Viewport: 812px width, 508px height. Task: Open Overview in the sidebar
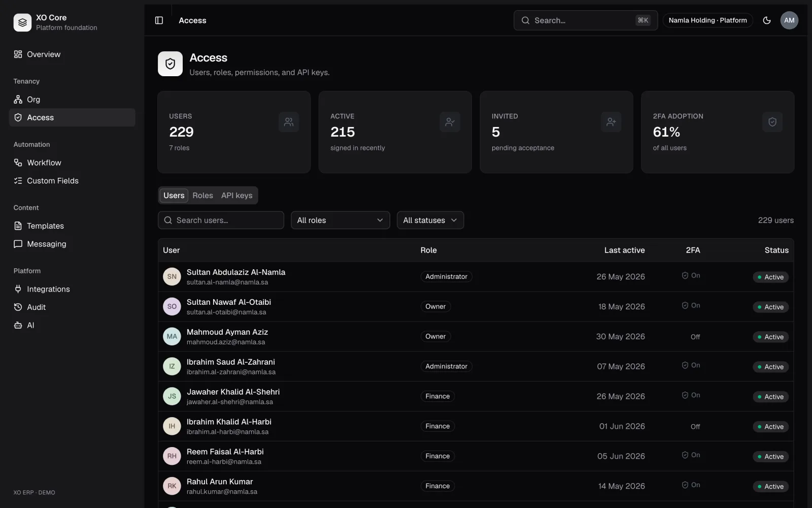(x=72, y=54)
